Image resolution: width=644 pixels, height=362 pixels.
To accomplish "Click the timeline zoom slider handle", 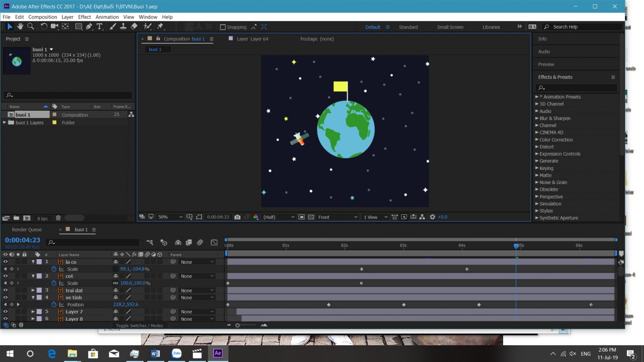I will coord(237,325).
